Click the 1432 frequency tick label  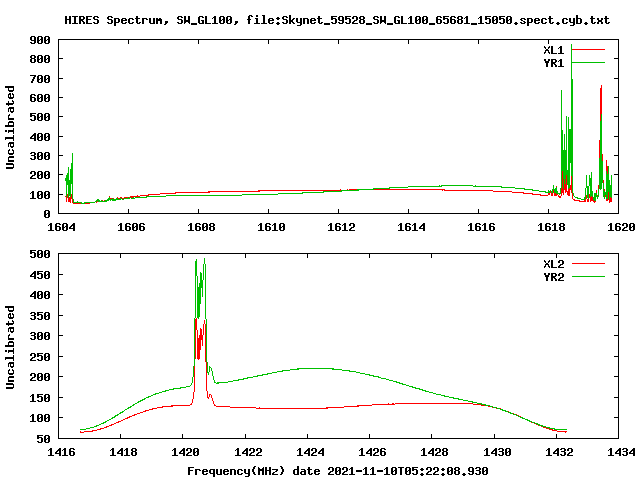(559, 452)
